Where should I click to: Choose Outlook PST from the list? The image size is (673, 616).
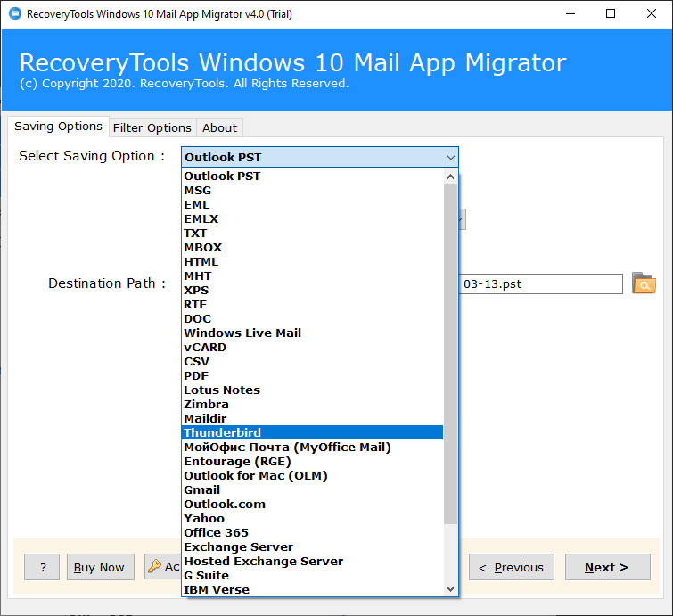click(x=313, y=176)
